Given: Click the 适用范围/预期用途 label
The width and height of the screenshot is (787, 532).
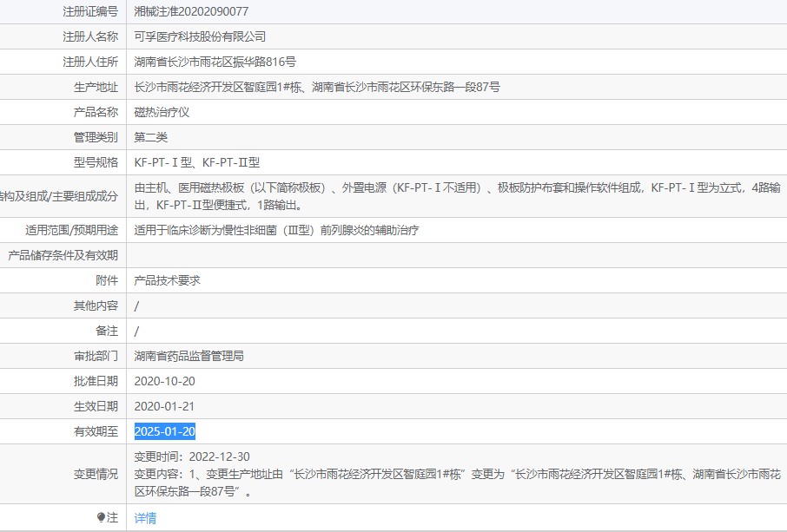Looking at the screenshot, I should click(x=72, y=230).
